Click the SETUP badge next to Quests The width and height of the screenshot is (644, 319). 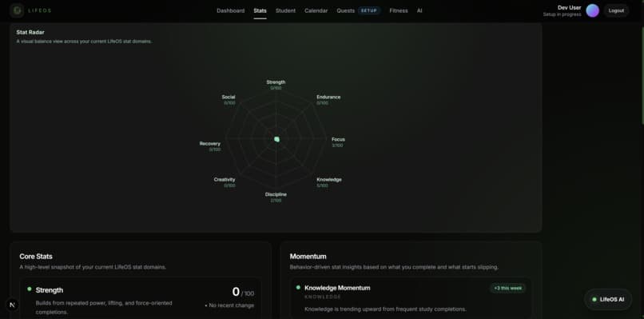click(369, 10)
